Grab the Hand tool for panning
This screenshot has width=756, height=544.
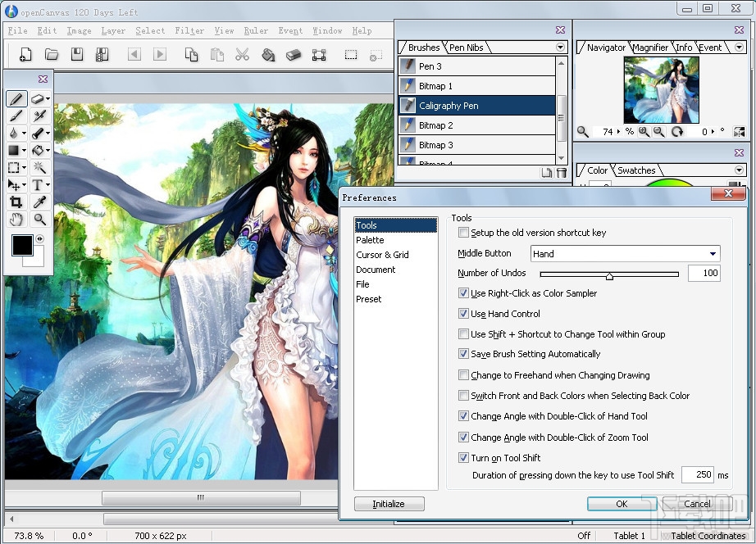(16, 220)
